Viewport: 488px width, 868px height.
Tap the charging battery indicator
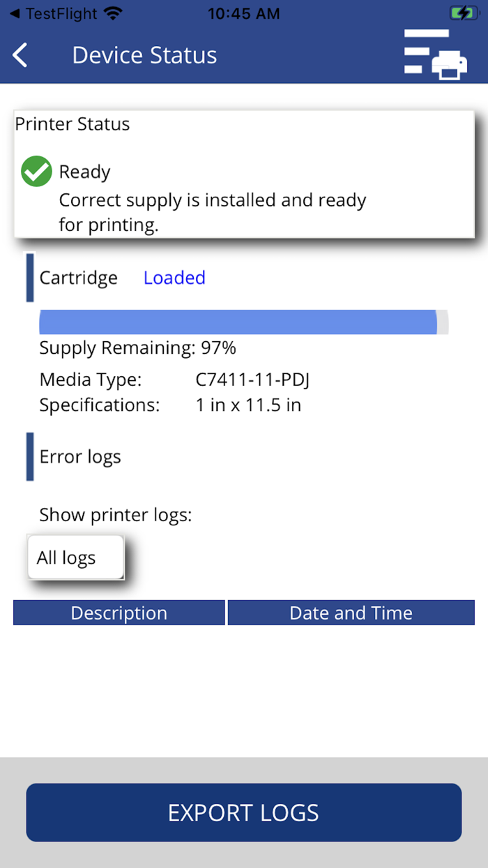coord(464,12)
